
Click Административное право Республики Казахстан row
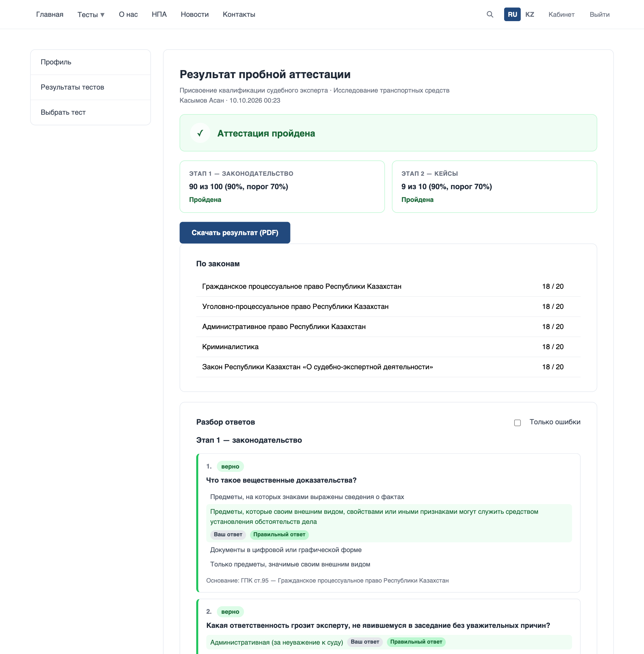click(x=388, y=327)
